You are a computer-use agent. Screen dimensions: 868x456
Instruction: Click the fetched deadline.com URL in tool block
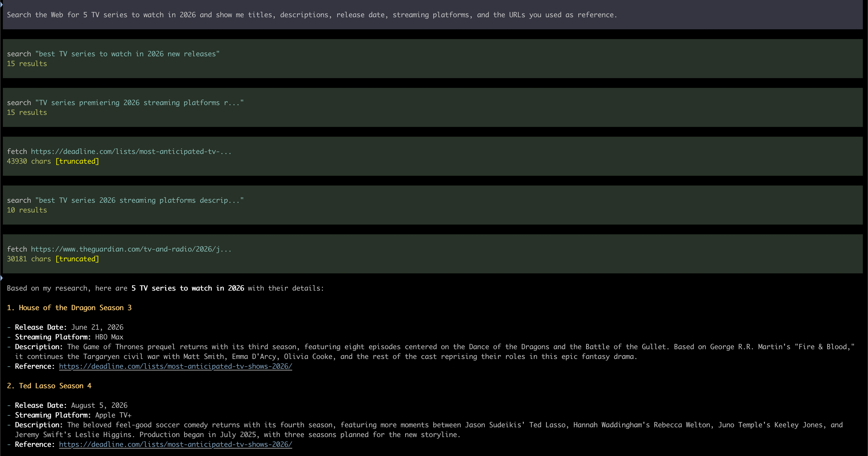131,151
